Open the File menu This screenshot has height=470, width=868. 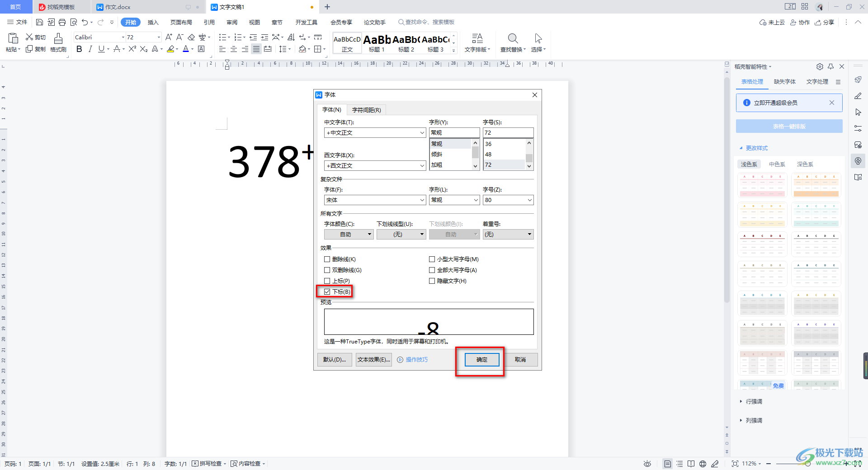(17, 22)
